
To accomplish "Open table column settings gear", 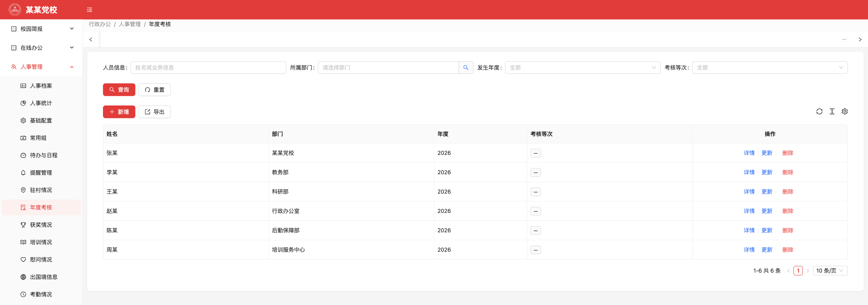I will (845, 111).
